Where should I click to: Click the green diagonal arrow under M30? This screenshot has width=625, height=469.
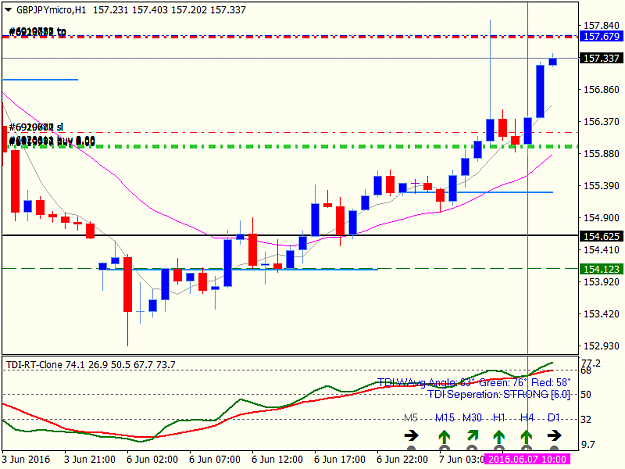click(x=472, y=436)
